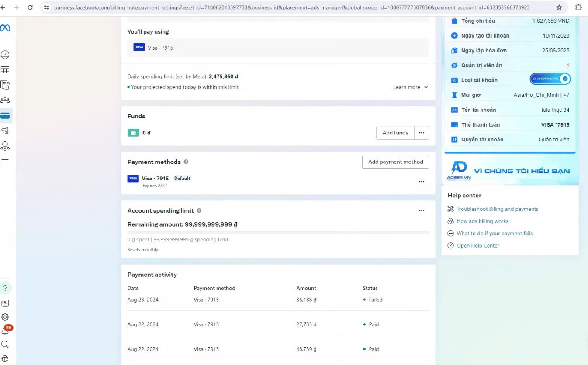Click the info icon beside Payment methods
Screen dimensions: 588x365
tap(186, 162)
